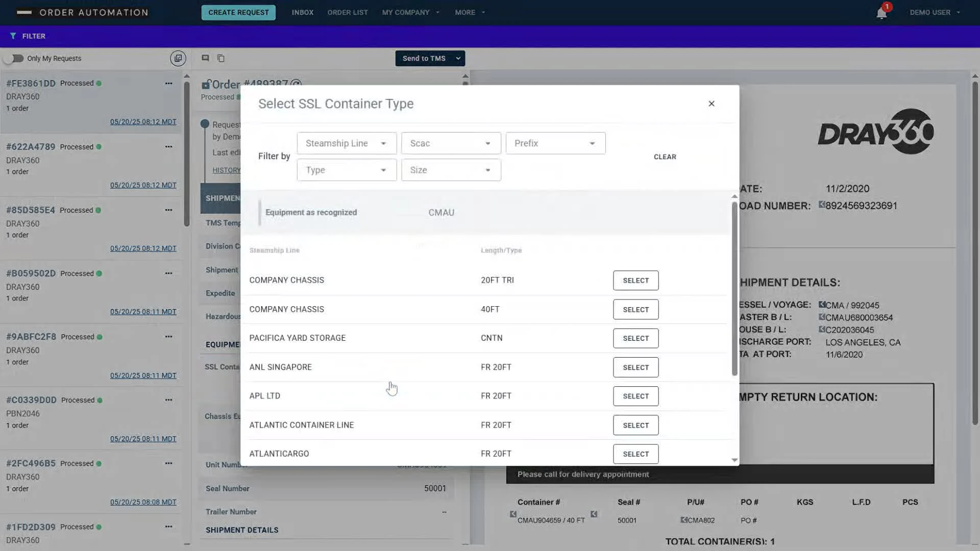Click the marker icon beside CMA / 992045
Screen dimensions: 980x551
point(822,305)
